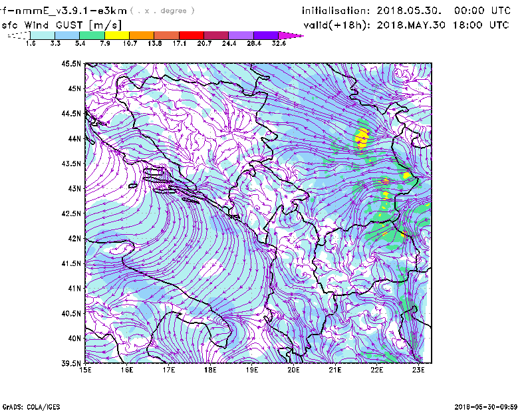532x411 pixels.
Task: Pick the crimson legend swatch
Action: click(217, 35)
